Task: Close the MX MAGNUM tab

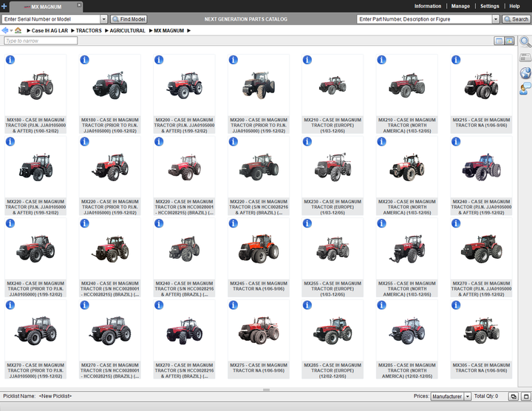Action: (x=79, y=5)
